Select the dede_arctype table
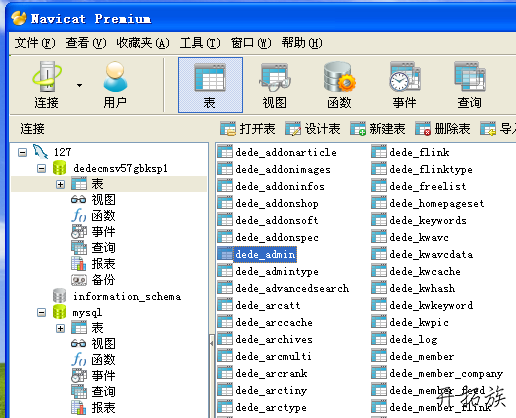 (271, 407)
